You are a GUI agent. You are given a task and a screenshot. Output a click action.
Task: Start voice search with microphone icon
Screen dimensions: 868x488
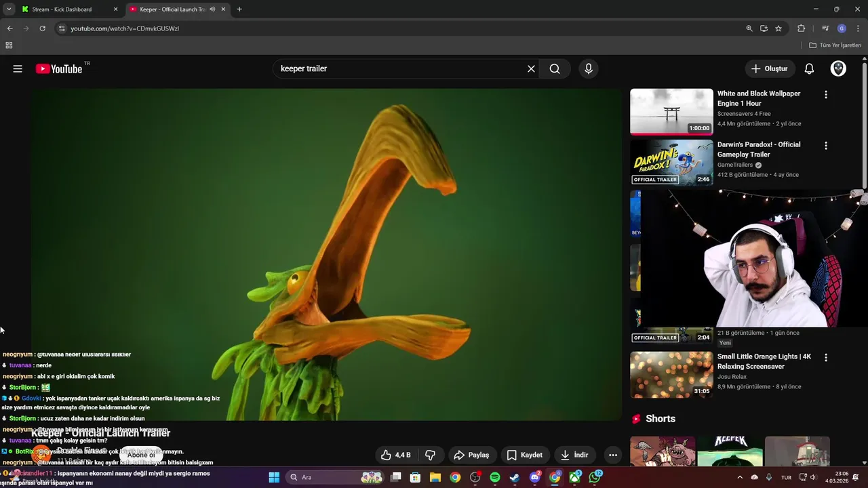click(588, 68)
